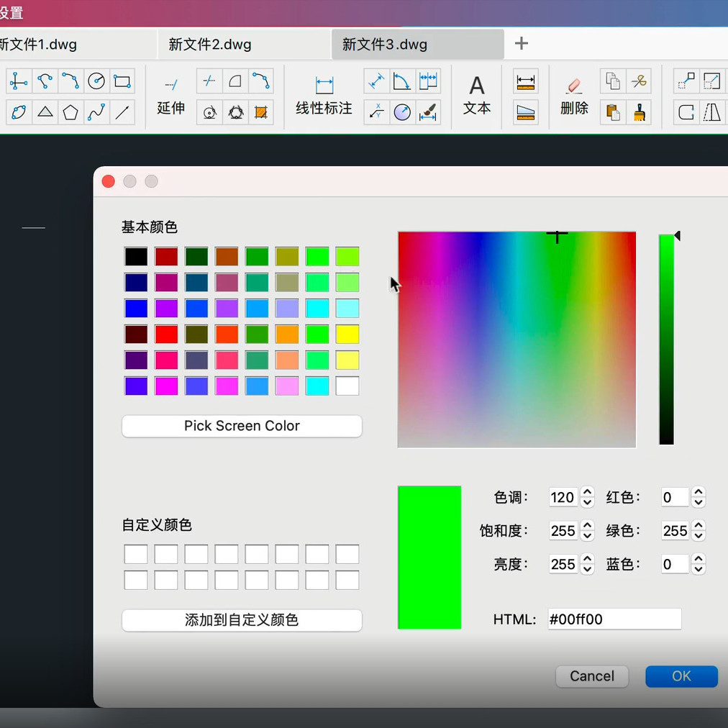Click the 延伸 extend tool
Image resolution: width=728 pixels, height=728 pixels.
click(x=171, y=96)
